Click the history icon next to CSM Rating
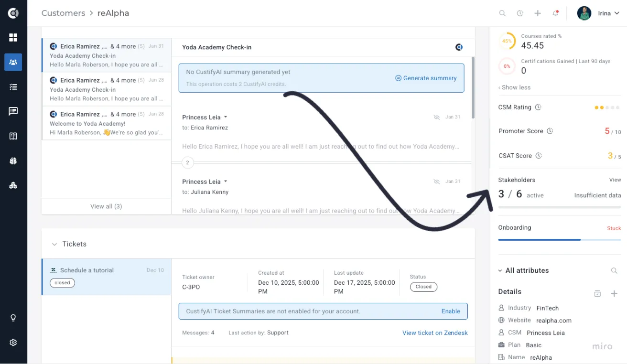This screenshot has height=364, width=627. [x=538, y=107]
